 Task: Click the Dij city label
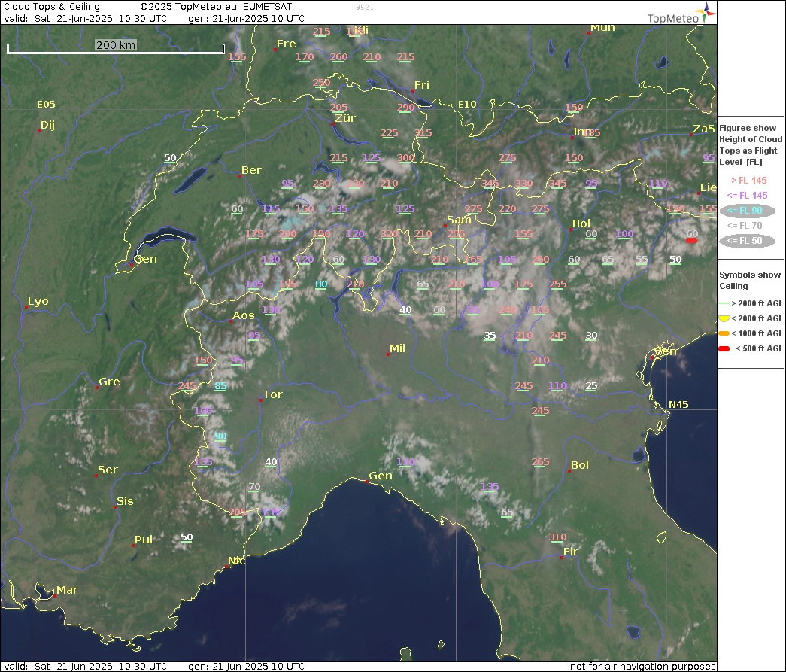[47, 125]
